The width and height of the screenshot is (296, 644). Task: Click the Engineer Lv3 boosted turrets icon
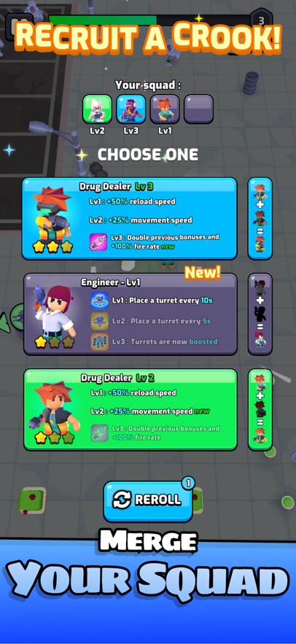tap(99, 342)
